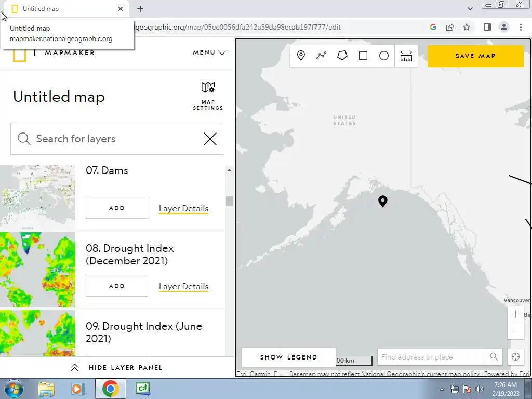Open Layer Details for Drought Index December 2021
This screenshot has height=399, width=532.
tap(183, 287)
